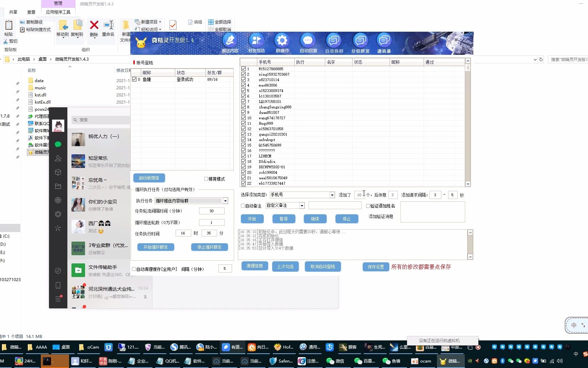
Task: Select 管理 contextual tab
Action: point(58,3)
